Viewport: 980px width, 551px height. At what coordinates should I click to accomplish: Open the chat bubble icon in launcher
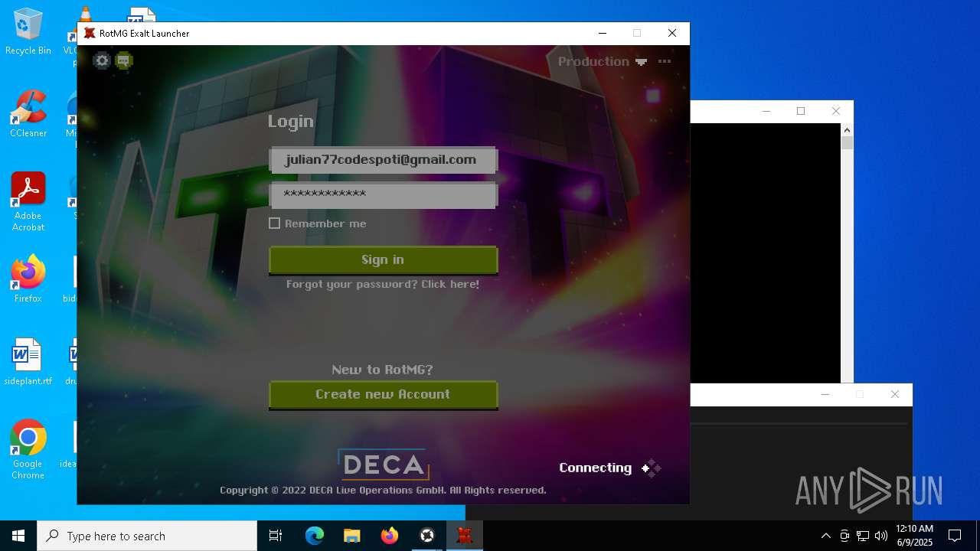pos(124,60)
